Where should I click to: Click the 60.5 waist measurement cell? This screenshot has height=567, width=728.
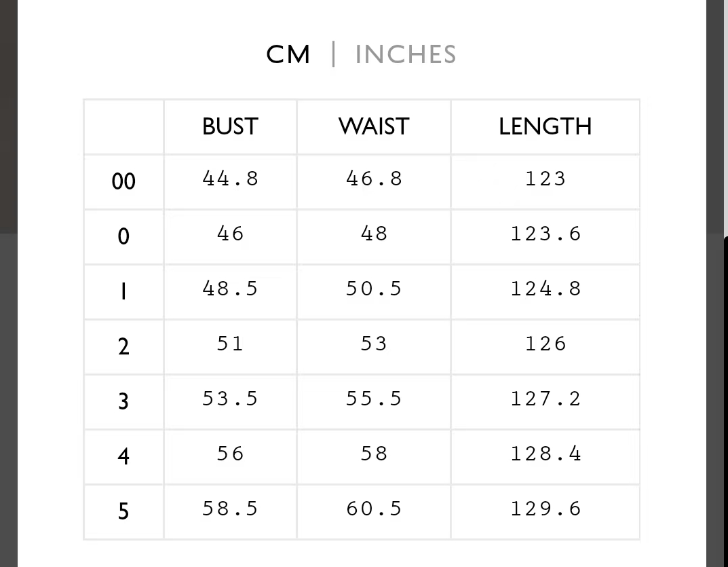(x=374, y=509)
